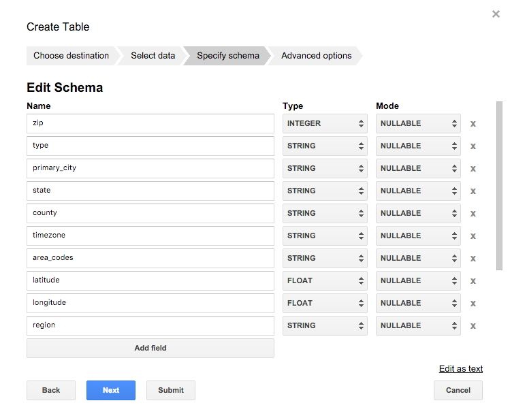This screenshot has height=420, width=510.
Task: Remove the latitude field row
Action: 473,281
